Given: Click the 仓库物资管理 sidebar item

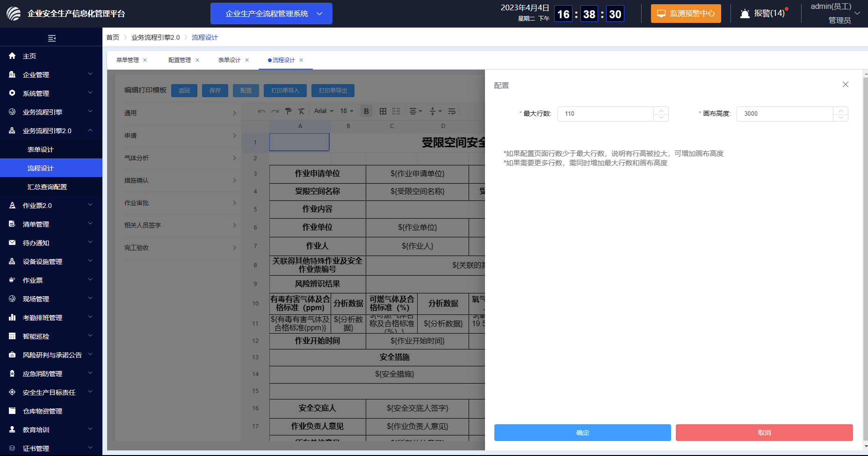Looking at the screenshot, I should coord(51,411).
